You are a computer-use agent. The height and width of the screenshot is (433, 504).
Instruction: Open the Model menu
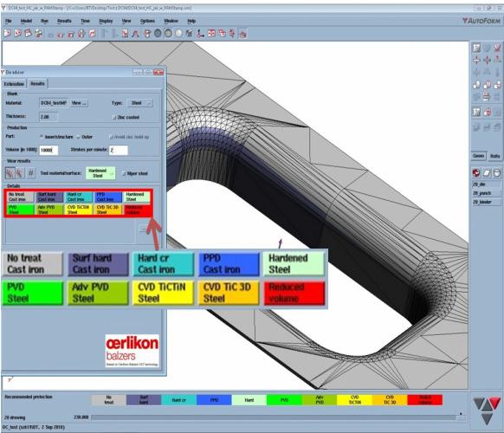pos(26,21)
